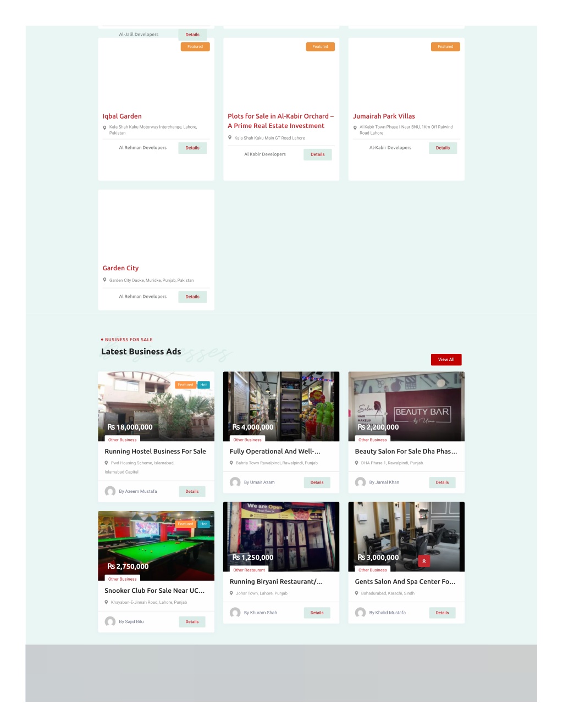The image size is (563, 728).
Task: View Details of Running Biryani Restaurant
Action: [x=317, y=613]
